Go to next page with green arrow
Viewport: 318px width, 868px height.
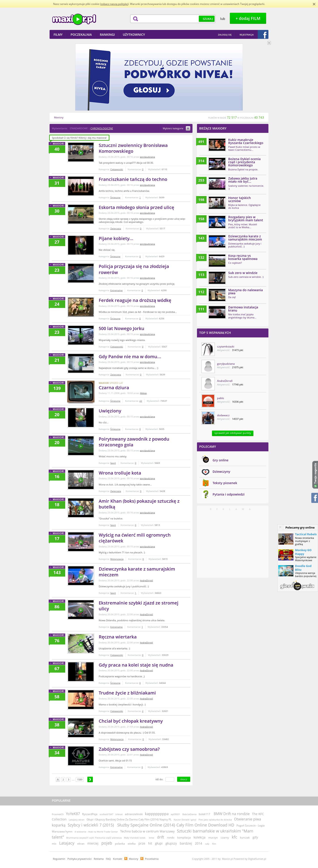point(90,779)
